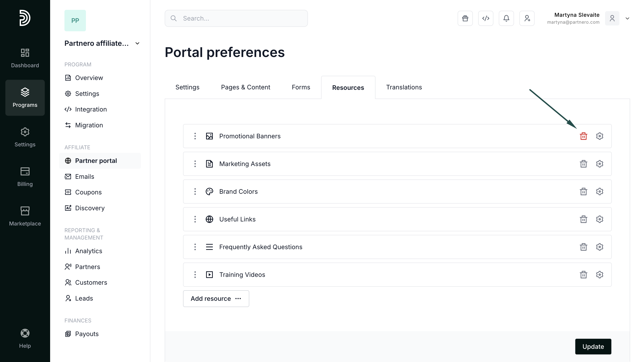Open Useful Links settings gear

tap(599, 219)
